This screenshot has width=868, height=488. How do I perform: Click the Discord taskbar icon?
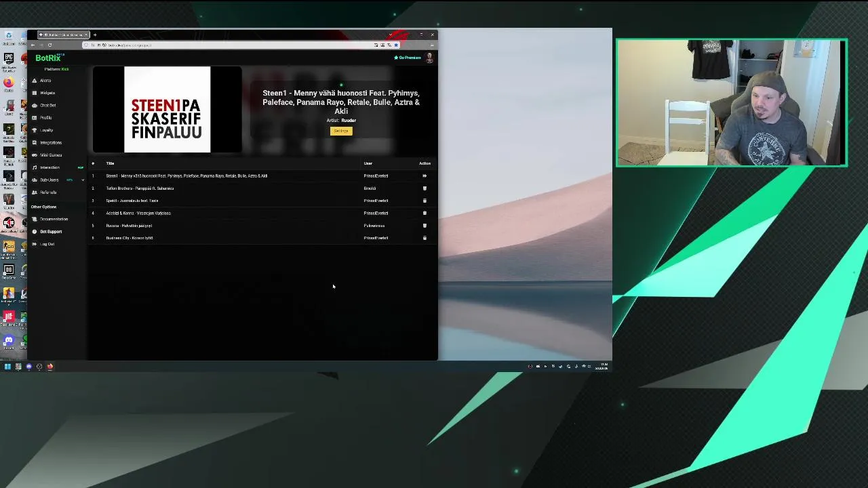tap(28, 367)
